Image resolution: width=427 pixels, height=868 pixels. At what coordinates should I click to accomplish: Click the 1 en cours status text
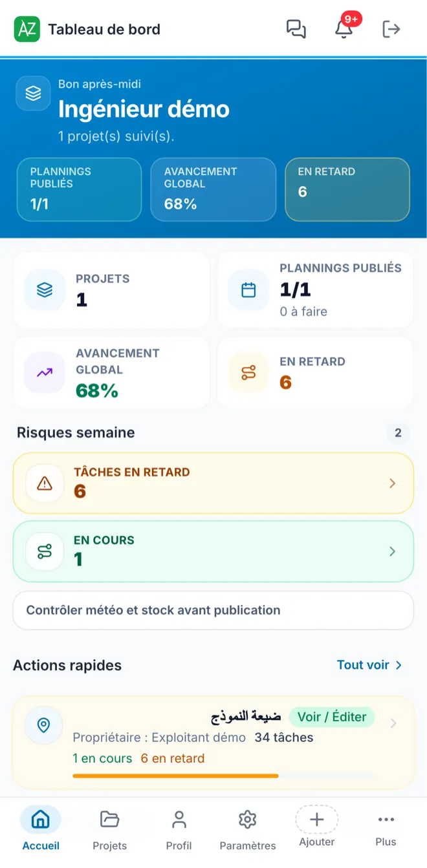tap(102, 758)
